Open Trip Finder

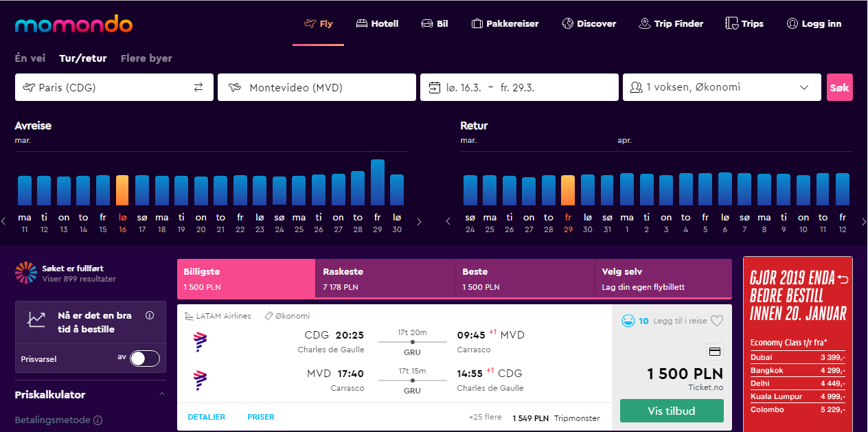coord(671,23)
